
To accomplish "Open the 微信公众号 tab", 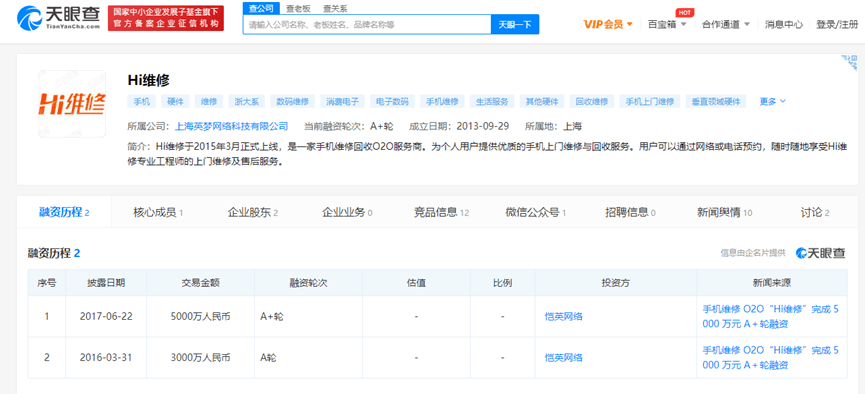I will click(x=536, y=212).
